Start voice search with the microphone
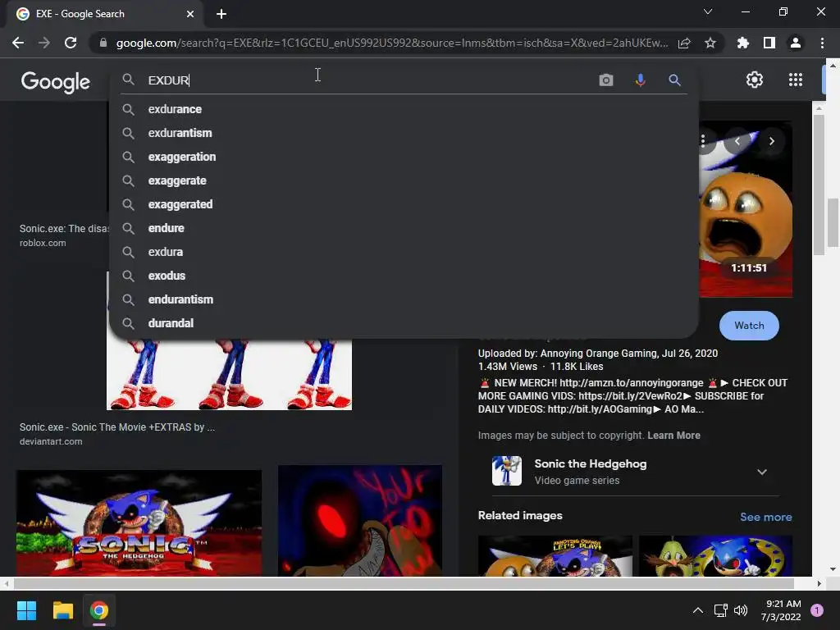 point(640,80)
